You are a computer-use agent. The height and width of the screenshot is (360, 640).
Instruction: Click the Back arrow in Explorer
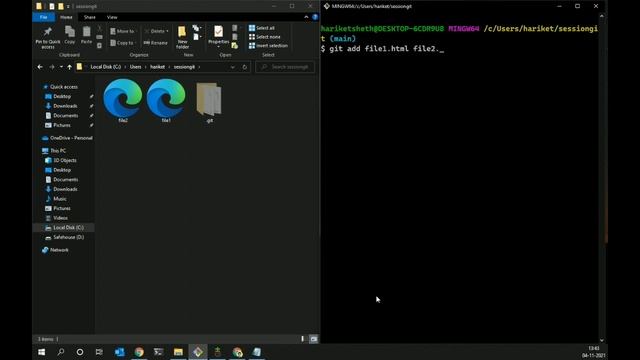tap(40, 67)
